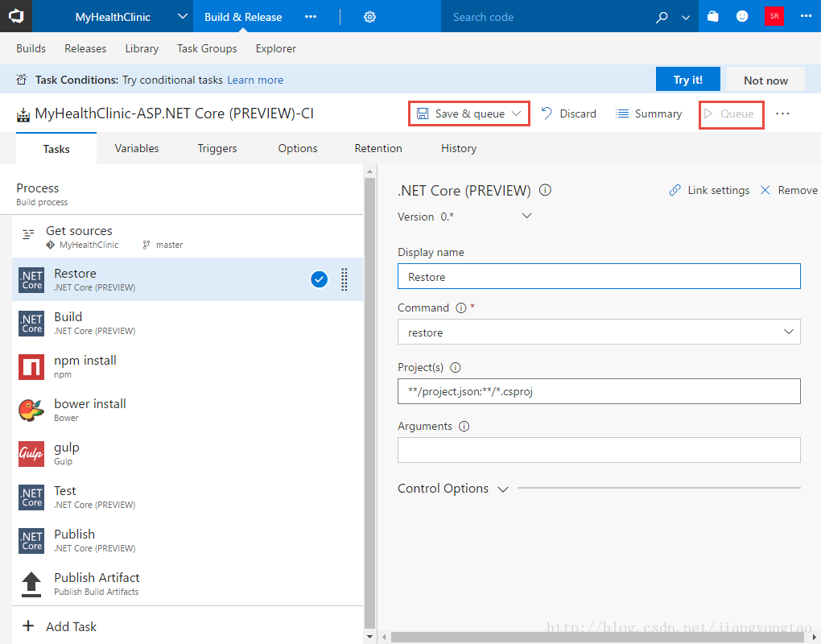
Task: Click the Restore task .NET Core icon
Action: tap(31, 280)
